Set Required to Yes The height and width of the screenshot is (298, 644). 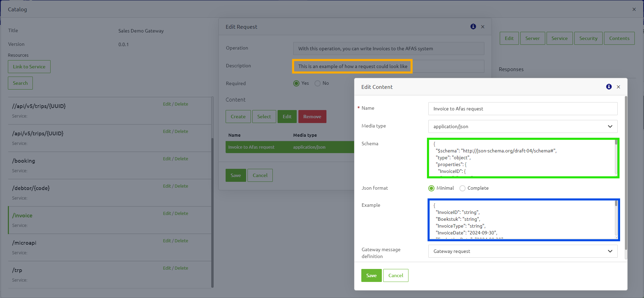296,83
